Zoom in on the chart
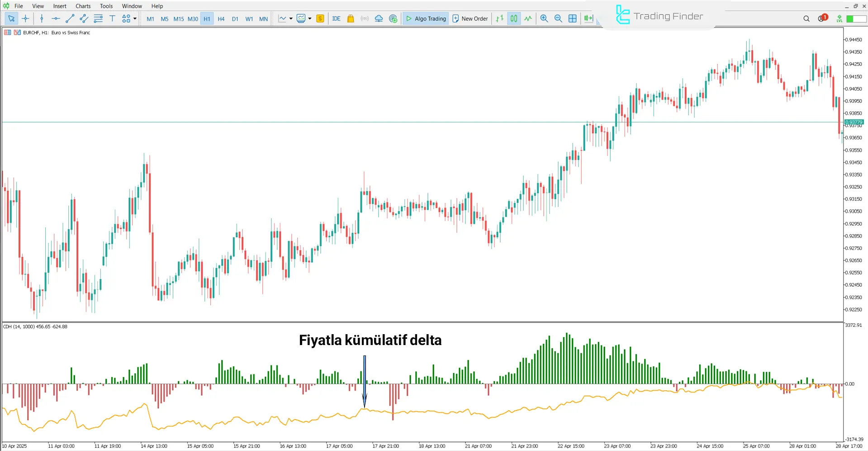Image resolution: width=868 pixels, height=451 pixels. 544,19
